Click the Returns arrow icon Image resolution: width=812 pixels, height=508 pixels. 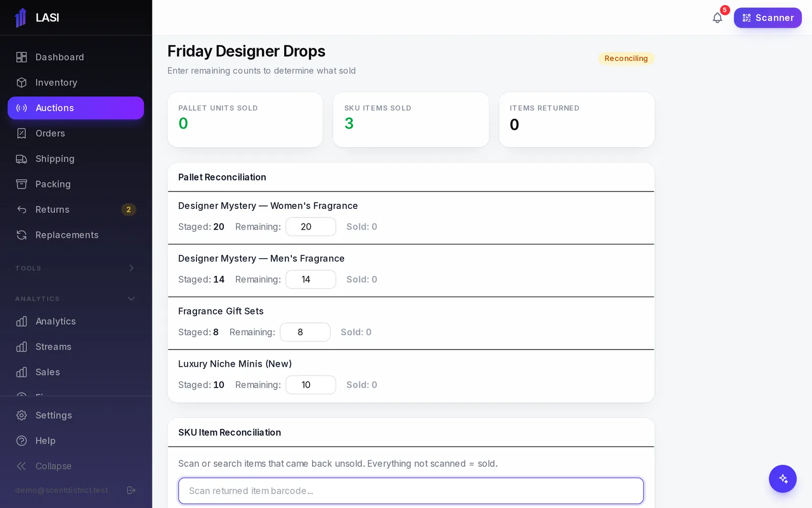tap(21, 209)
